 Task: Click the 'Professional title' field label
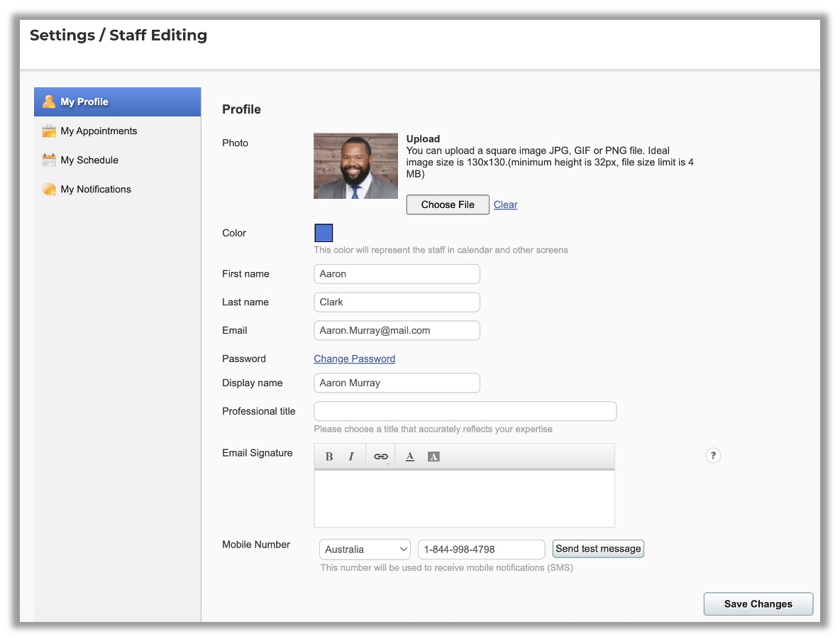(259, 411)
